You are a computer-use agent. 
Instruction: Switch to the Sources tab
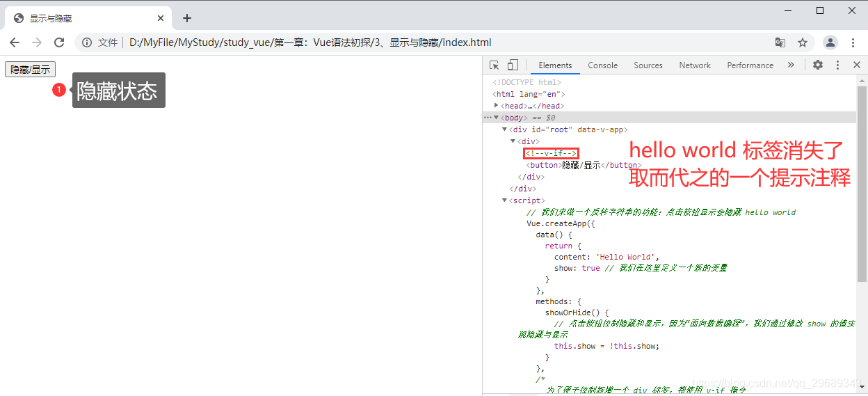648,65
